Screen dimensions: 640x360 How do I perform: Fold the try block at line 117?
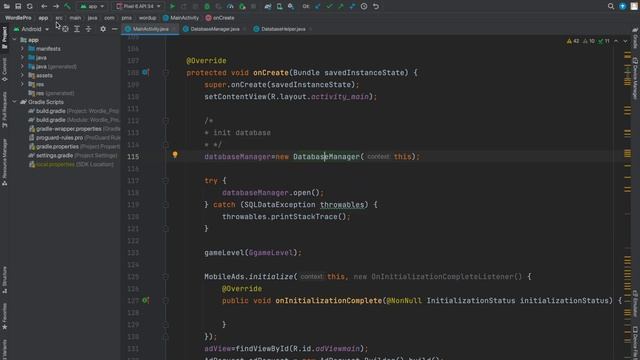click(165, 180)
